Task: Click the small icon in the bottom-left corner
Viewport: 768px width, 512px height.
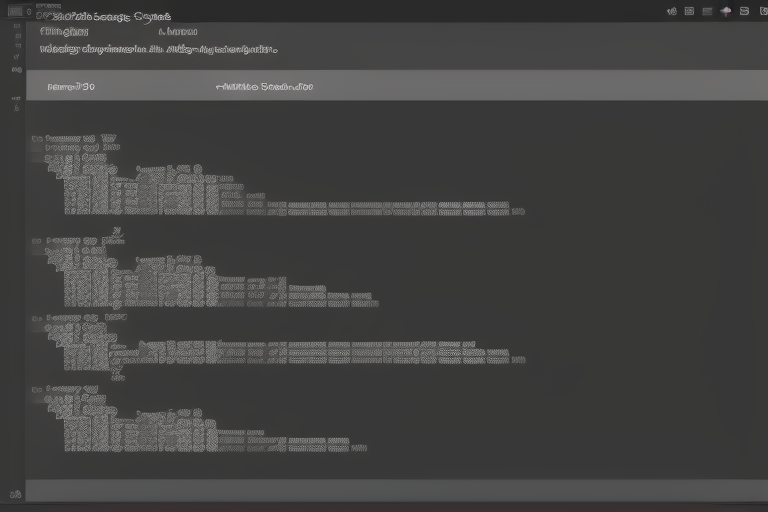Action: click(14, 494)
